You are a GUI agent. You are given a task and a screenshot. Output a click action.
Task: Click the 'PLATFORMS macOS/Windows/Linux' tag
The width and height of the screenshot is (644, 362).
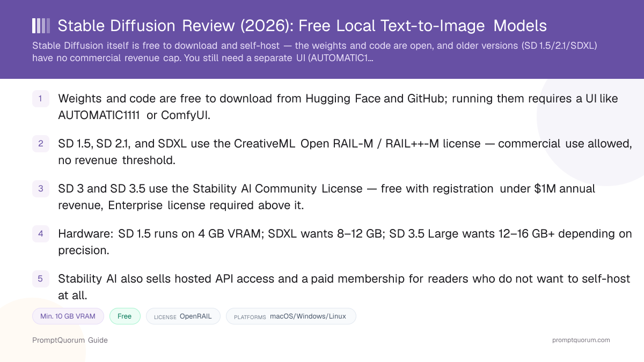coord(291,316)
